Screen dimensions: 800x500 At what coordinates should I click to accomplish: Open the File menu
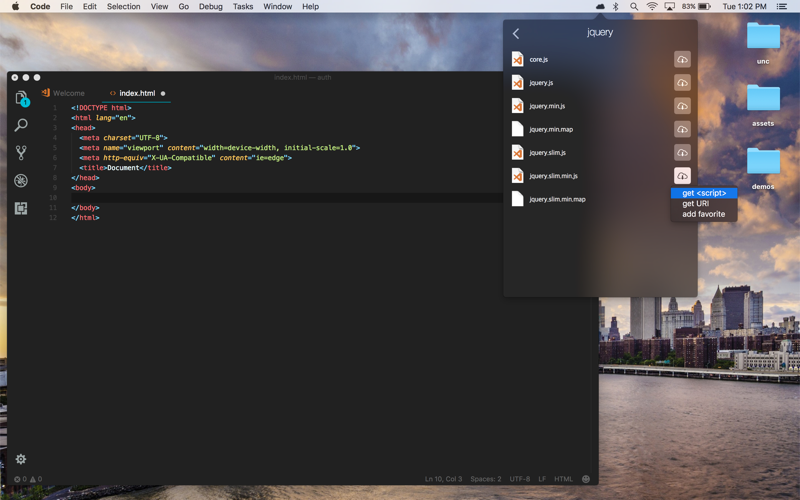coord(66,7)
